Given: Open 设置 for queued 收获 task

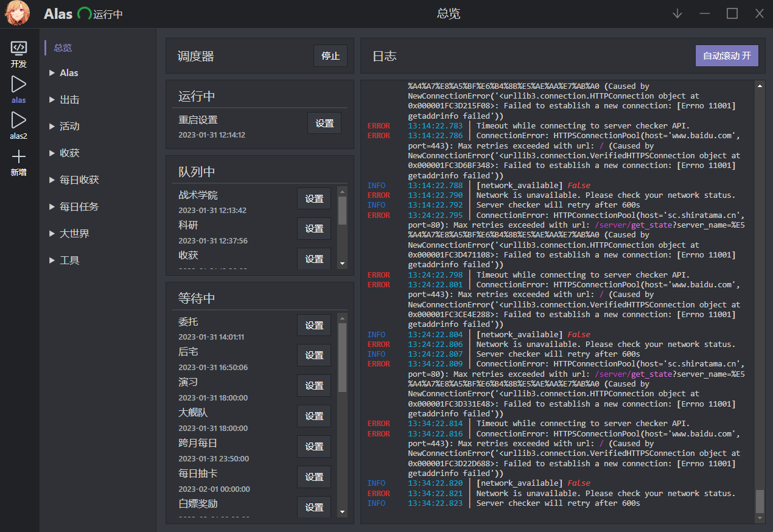Looking at the screenshot, I should (314, 258).
